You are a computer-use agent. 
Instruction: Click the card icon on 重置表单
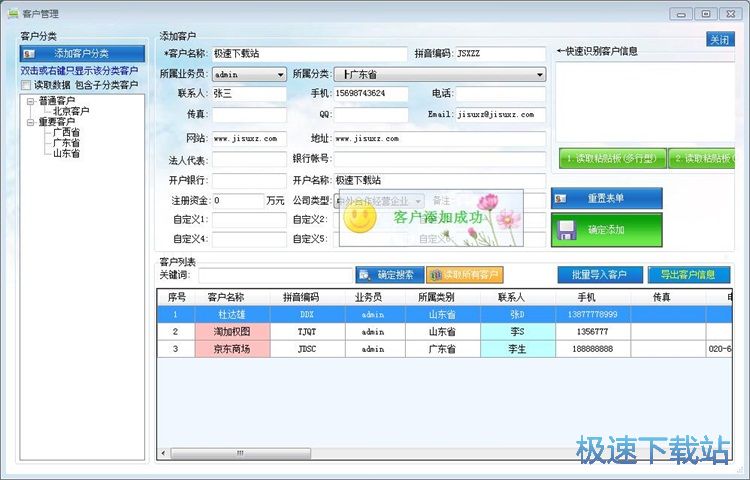click(561, 198)
